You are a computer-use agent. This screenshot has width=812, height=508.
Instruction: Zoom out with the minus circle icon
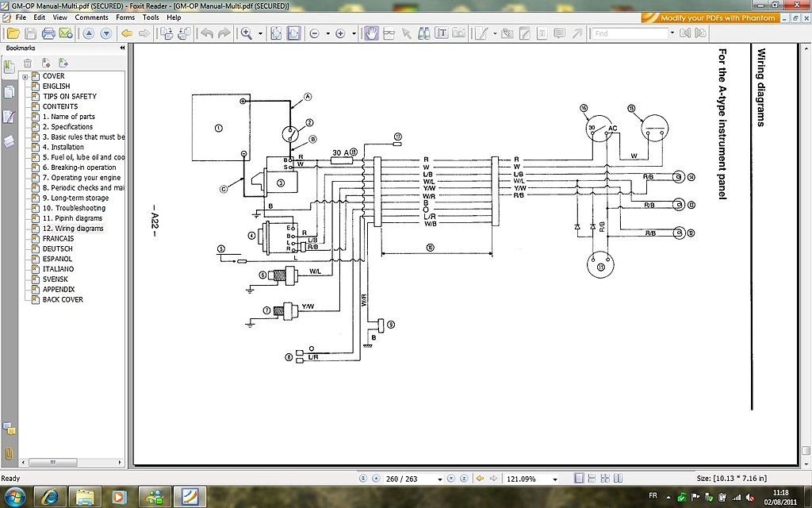click(x=314, y=33)
